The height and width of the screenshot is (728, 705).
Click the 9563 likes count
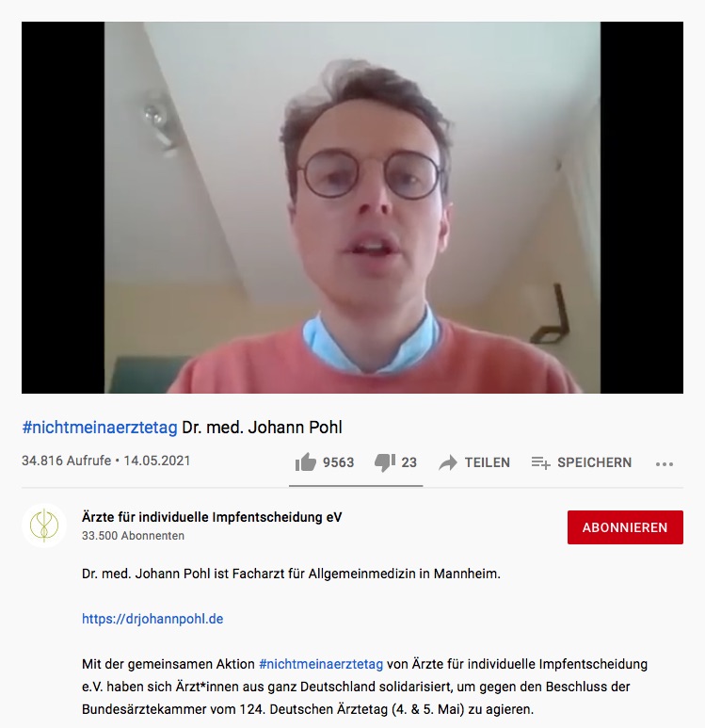coord(338,462)
